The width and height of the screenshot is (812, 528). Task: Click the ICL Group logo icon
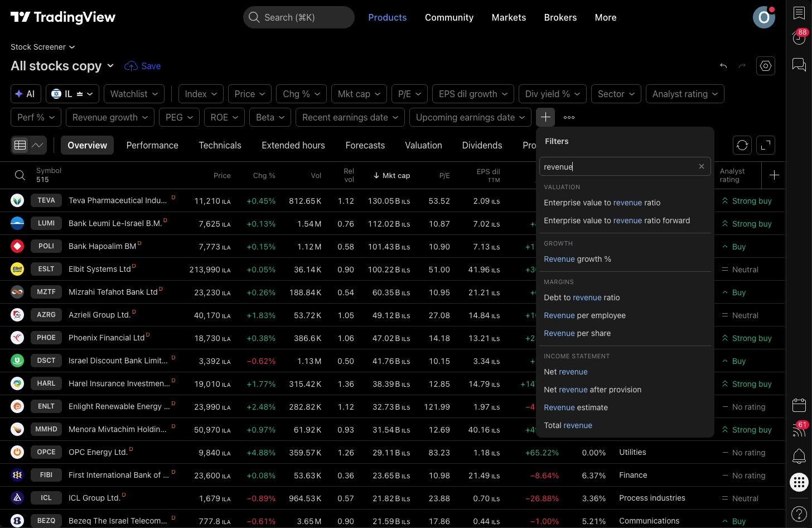tap(17, 498)
